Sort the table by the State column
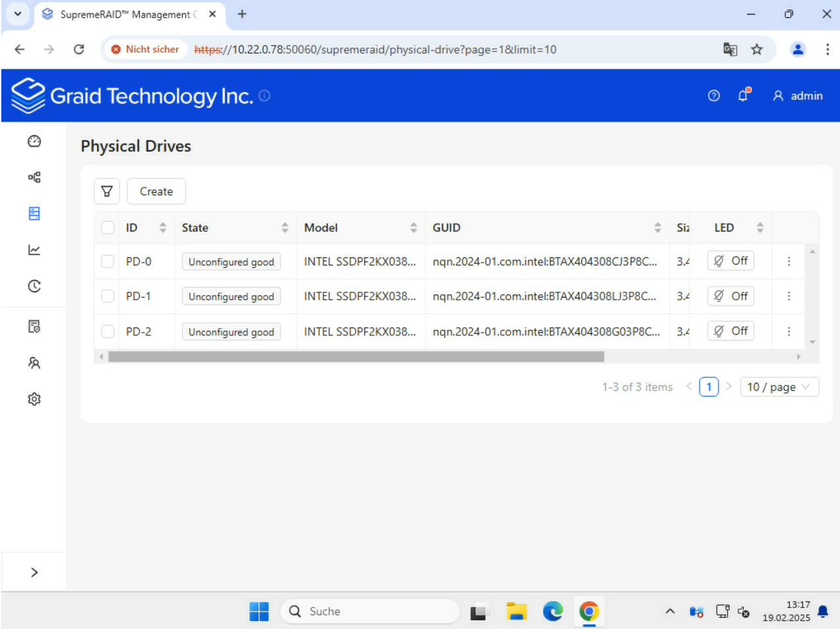 (285, 228)
